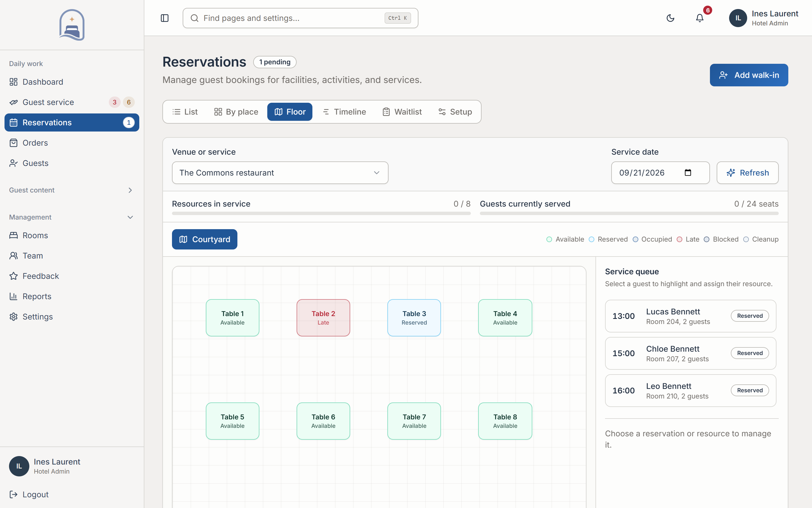Click the Reserved legend dot
Image resolution: width=812 pixels, height=508 pixels.
click(592, 239)
